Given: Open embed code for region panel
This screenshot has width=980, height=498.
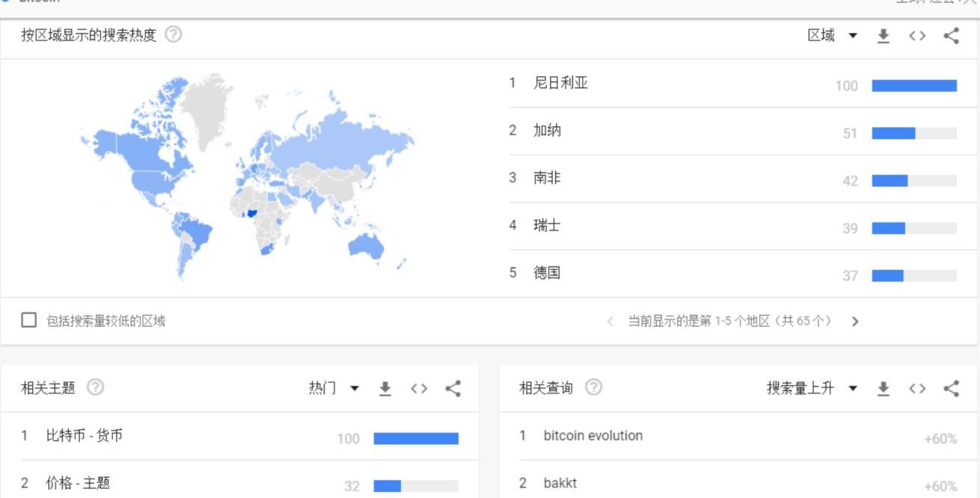Looking at the screenshot, I should click(917, 36).
